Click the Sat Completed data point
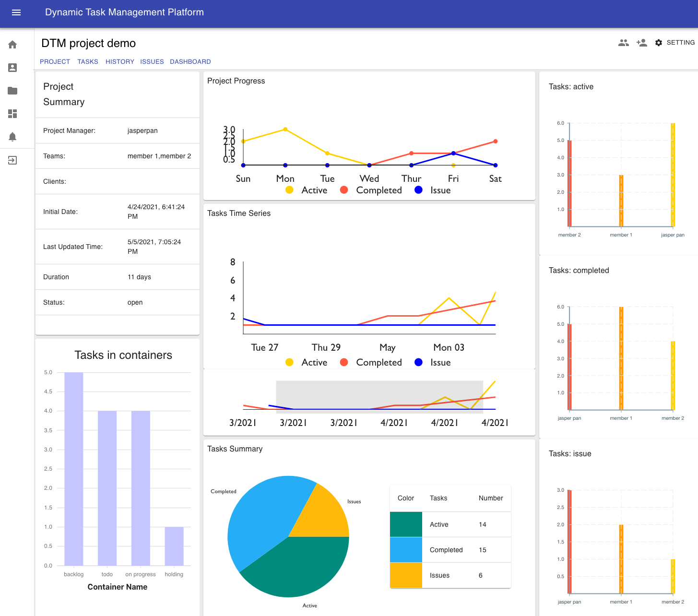698x616 pixels. click(495, 142)
